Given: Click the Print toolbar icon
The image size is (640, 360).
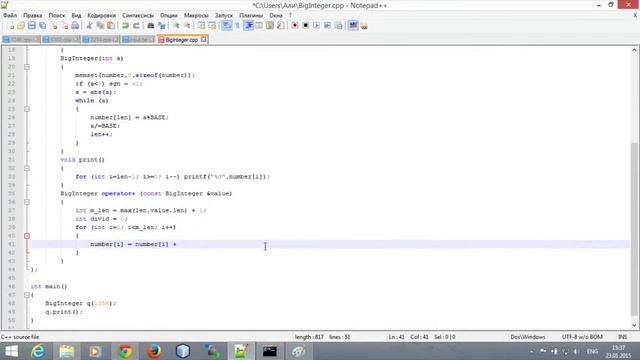Looking at the screenshot, I should tap(75, 26).
